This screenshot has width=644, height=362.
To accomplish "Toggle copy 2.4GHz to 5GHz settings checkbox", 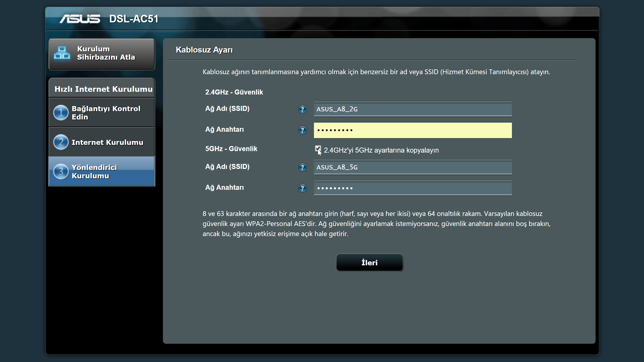I will pos(318,149).
